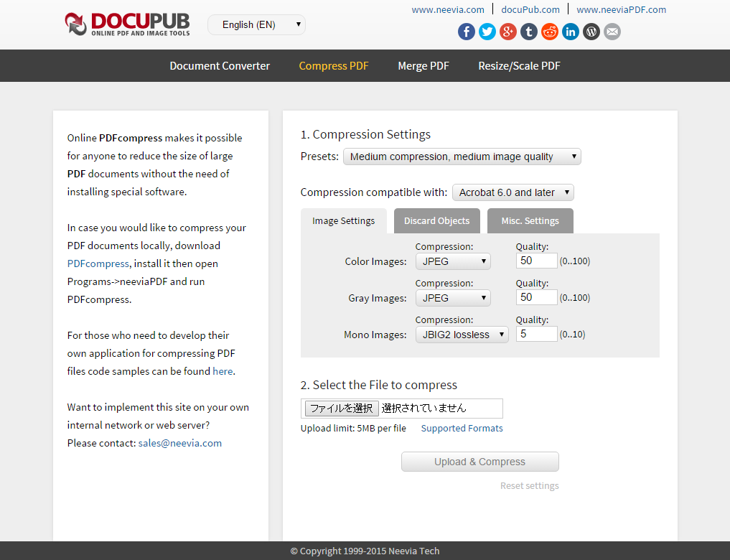The image size is (730, 560).
Task: Click '1. Compression Settings' heading
Action: [x=365, y=134]
